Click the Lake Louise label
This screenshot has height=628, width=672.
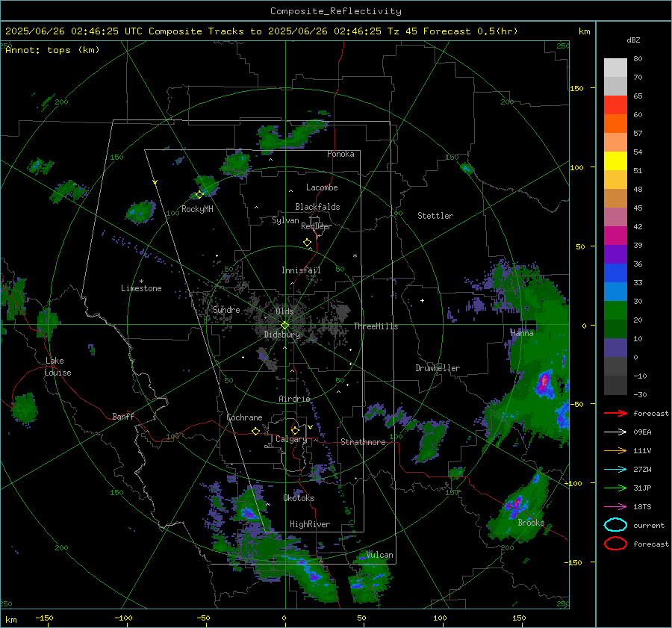pyautogui.click(x=57, y=367)
